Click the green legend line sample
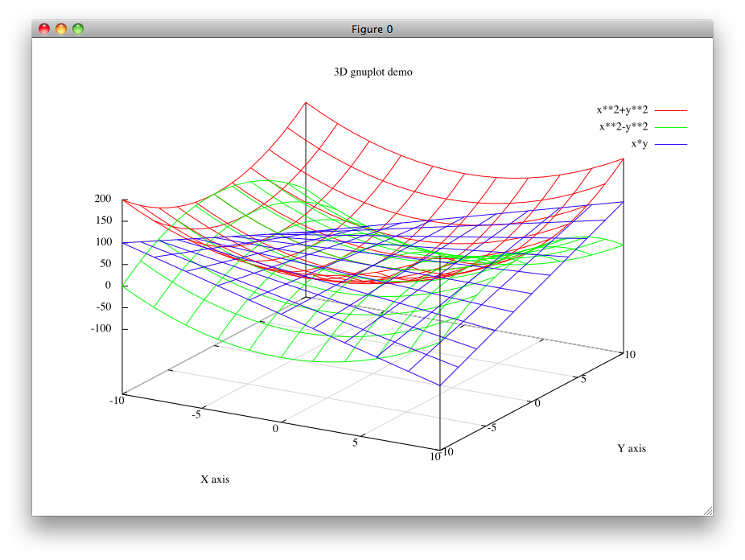Screen dimensions: 745x560 point(671,127)
